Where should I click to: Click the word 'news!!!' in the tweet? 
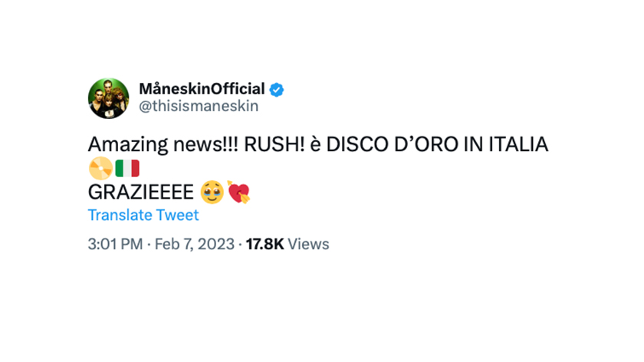tap(205, 145)
